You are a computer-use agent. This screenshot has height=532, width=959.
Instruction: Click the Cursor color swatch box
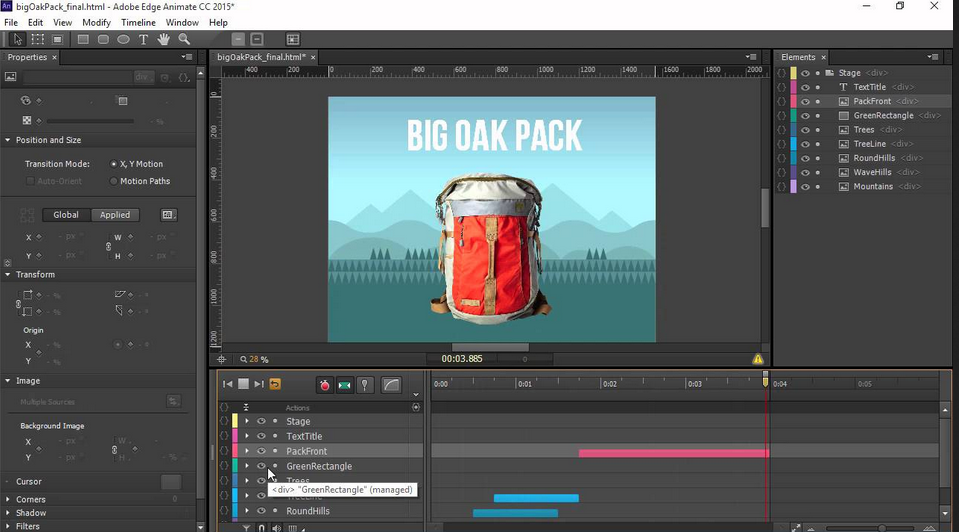(171, 482)
